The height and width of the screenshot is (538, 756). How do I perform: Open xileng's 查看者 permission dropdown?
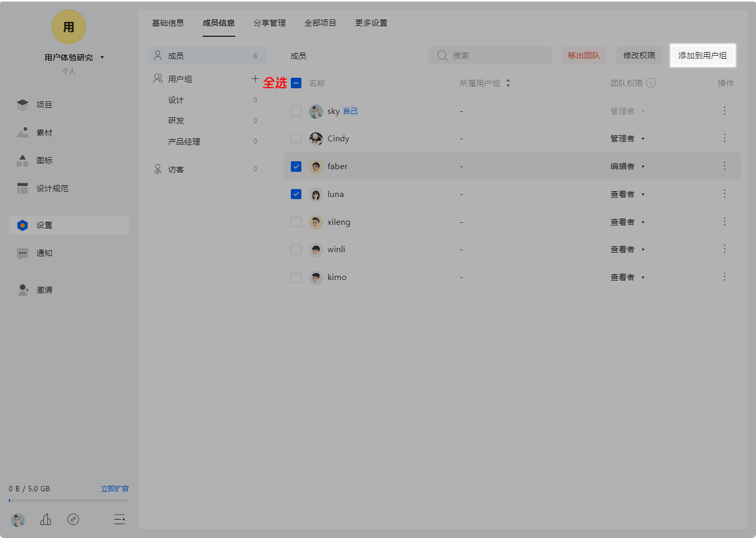627,222
